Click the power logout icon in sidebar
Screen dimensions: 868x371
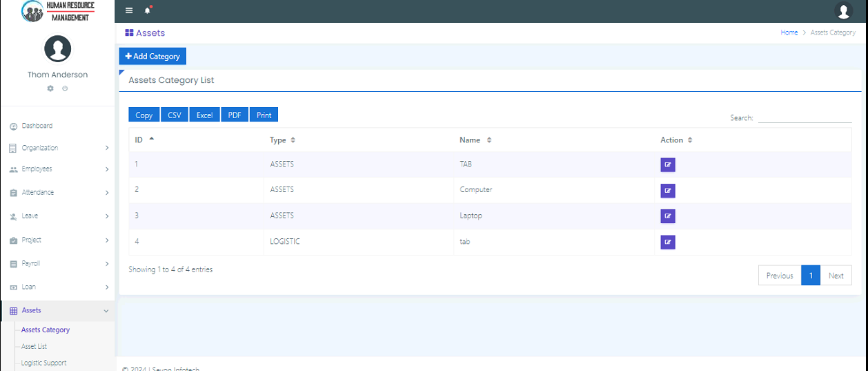(65, 88)
